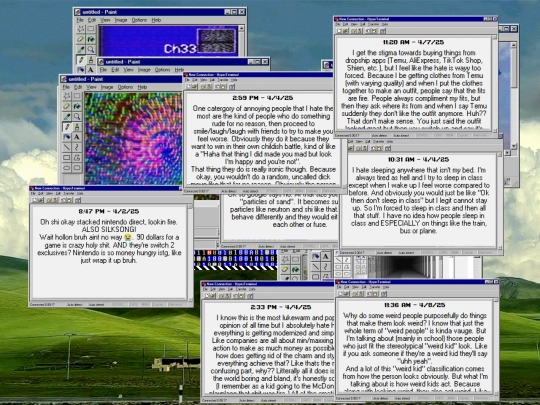540x405 pixels.
Task: Pick the Eraser tool in swirl Paint window
Action: [67, 106]
